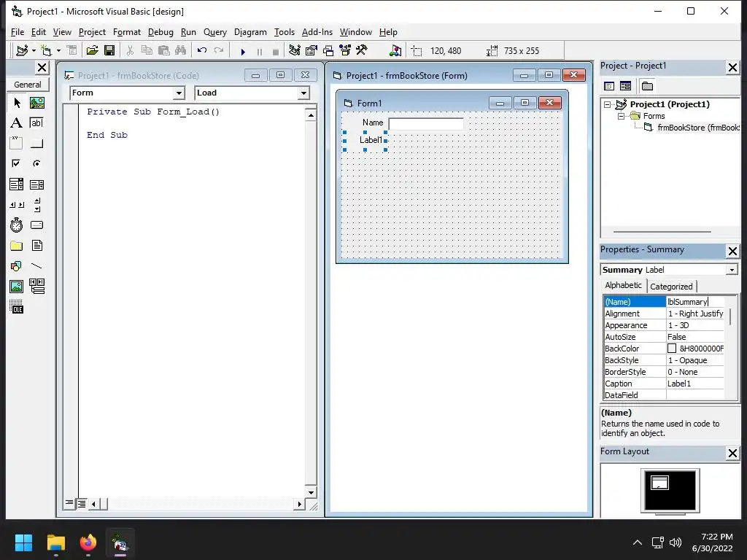Collapse the Project1 tree node
The height and width of the screenshot is (560, 747).
click(x=608, y=104)
